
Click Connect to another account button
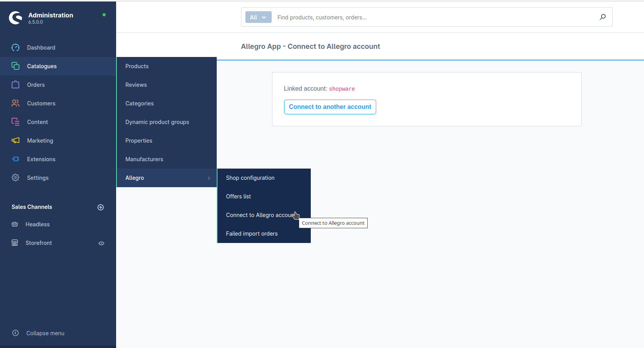coord(330,107)
